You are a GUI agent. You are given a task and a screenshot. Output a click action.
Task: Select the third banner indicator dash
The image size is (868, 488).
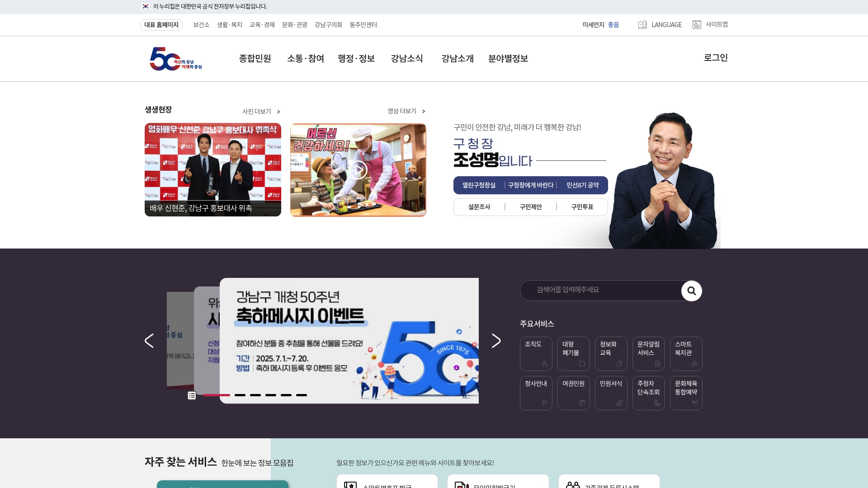point(255,395)
